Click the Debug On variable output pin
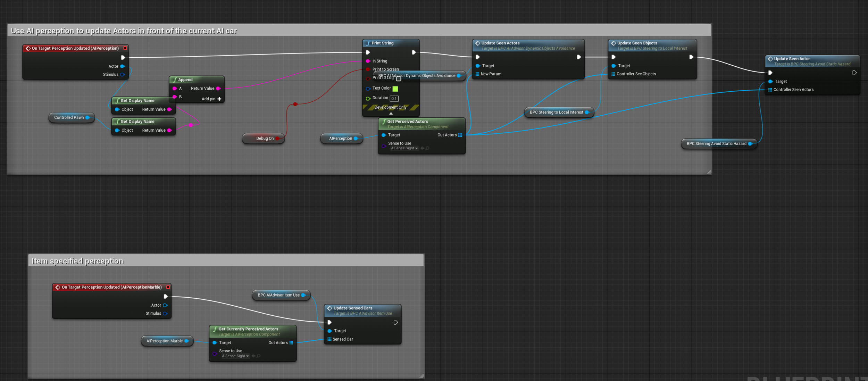The width and height of the screenshot is (868, 381). [277, 139]
